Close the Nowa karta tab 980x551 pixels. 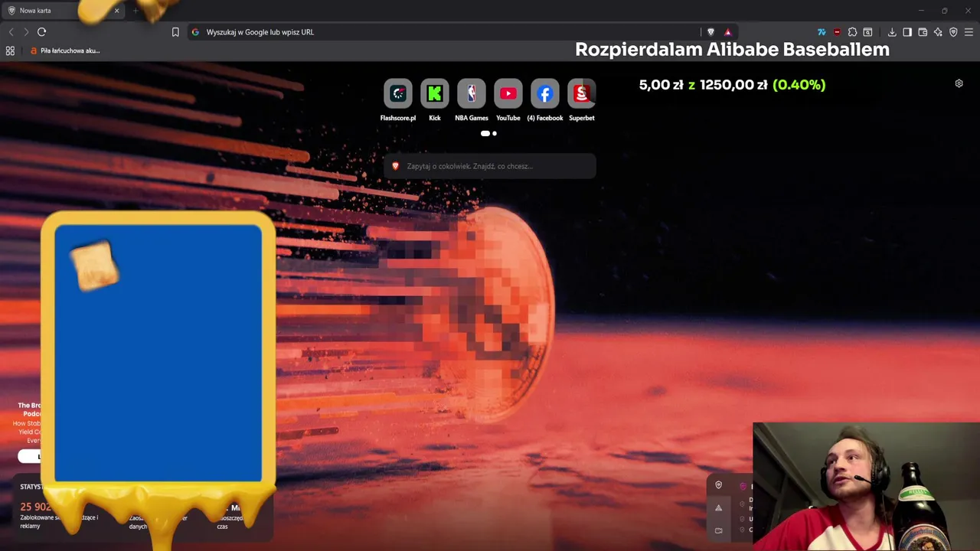click(116, 11)
